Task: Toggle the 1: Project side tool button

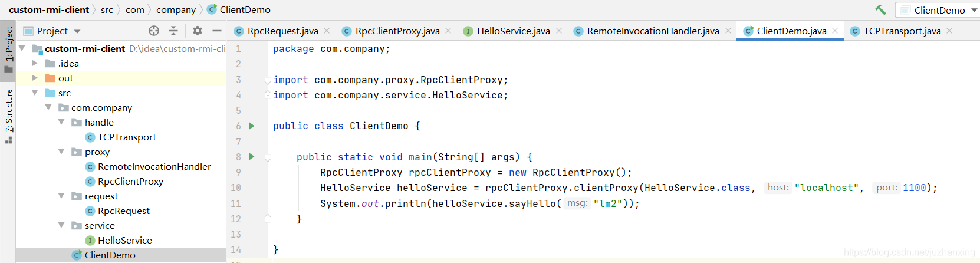Action: (8, 50)
